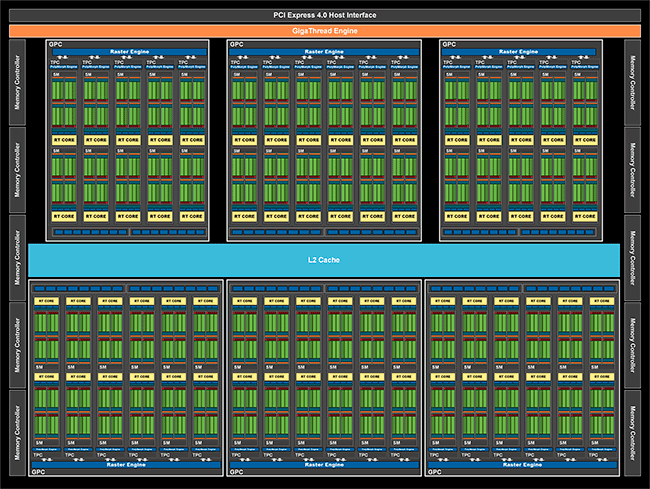650x489 pixels.
Task: Click the GPC label of top-middle cluster
Action: coord(236,44)
